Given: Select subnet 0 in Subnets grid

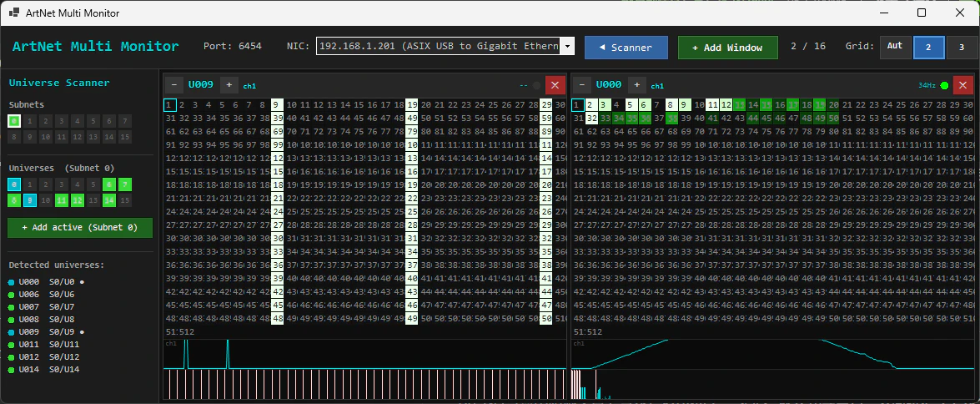Looking at the screenshot, I should coord(14,121).
